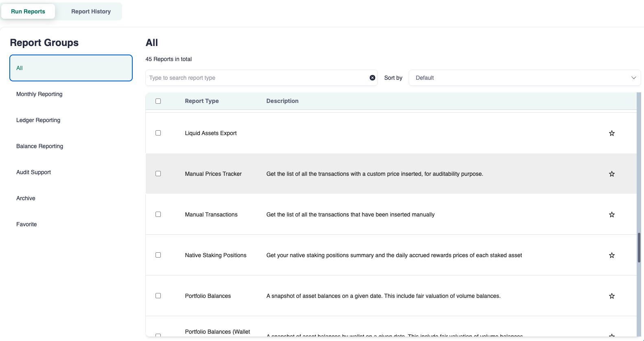Click the report list vertical scrollbar thumb
644x341 pixels.
click(x=639, y=247)
